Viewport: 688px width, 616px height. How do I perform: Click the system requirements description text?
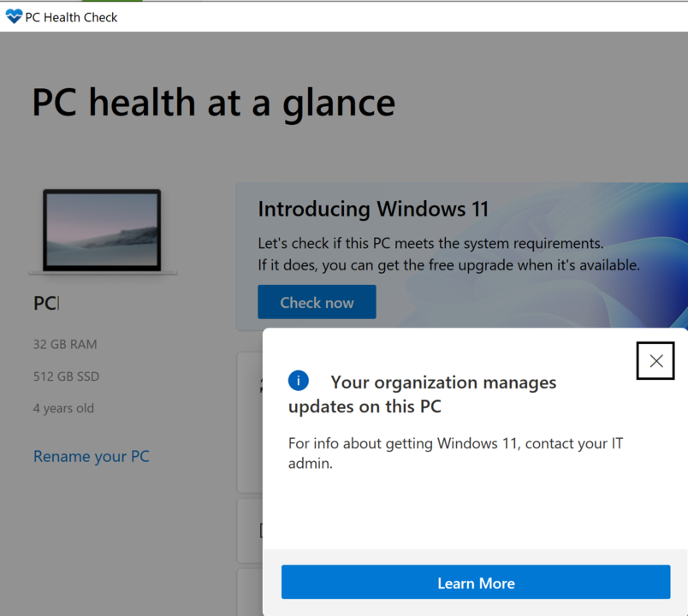tap(448, 254)
